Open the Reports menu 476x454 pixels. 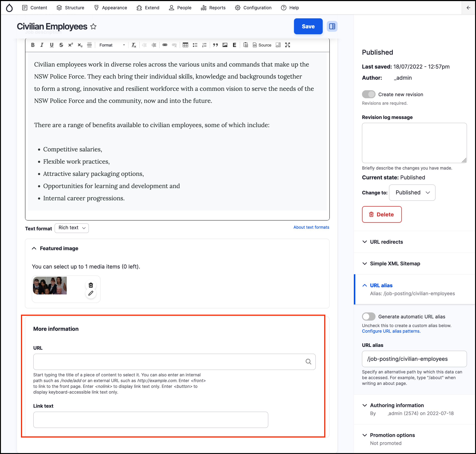point(213,8)
